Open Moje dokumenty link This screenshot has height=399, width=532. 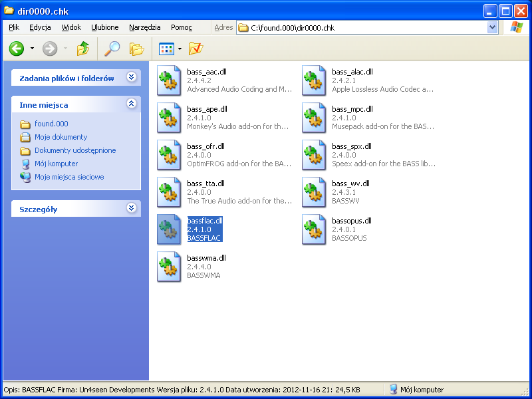(x=61, y=137)
